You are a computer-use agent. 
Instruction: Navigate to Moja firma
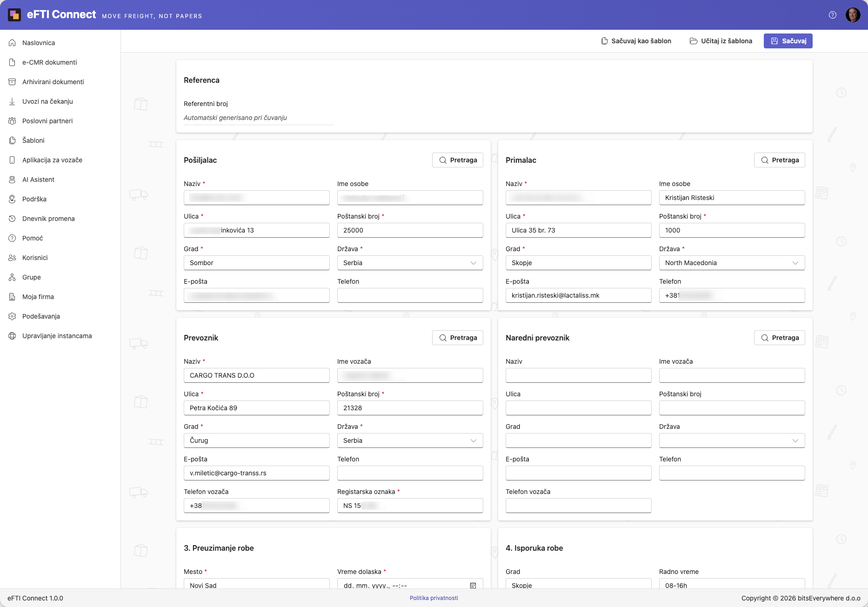point(60,297)
